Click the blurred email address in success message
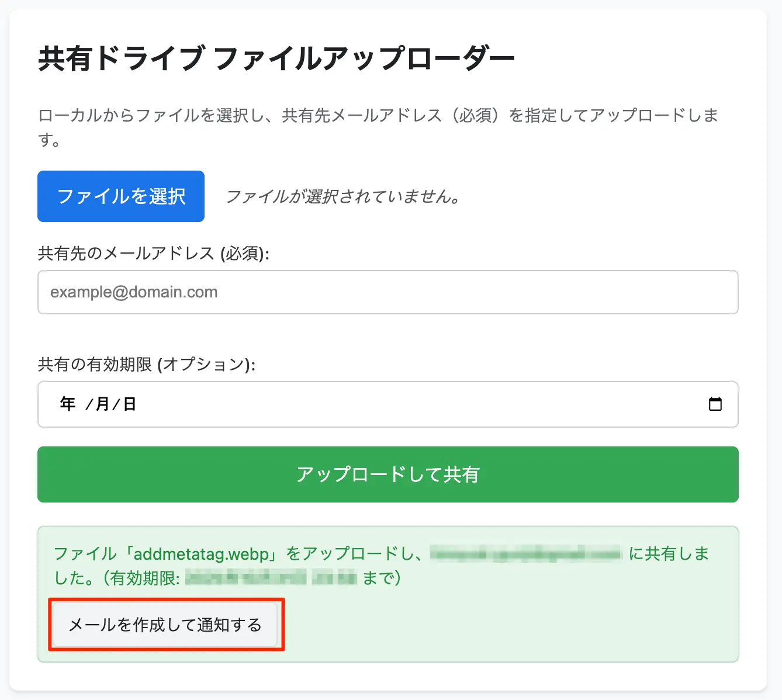The image size is (782, 700). point(525,553)
